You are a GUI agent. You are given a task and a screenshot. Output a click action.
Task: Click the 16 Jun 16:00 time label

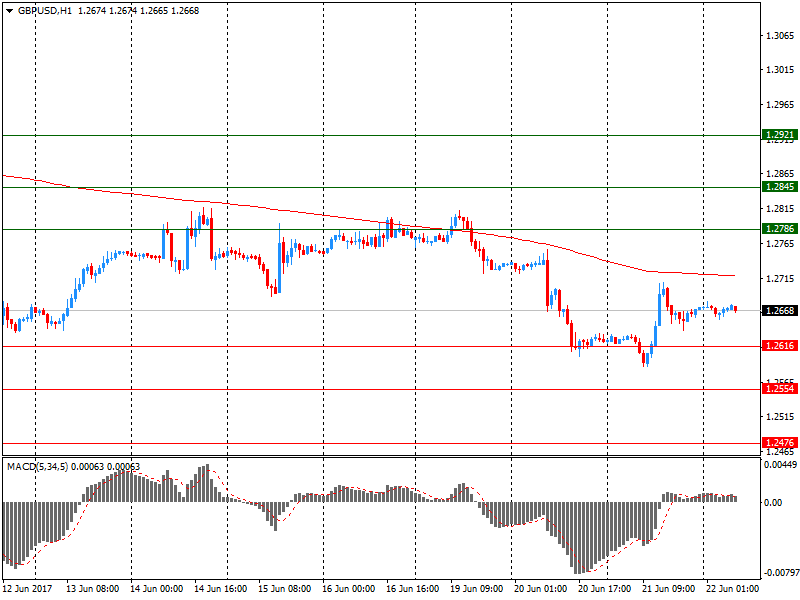[x=412, y=589]
